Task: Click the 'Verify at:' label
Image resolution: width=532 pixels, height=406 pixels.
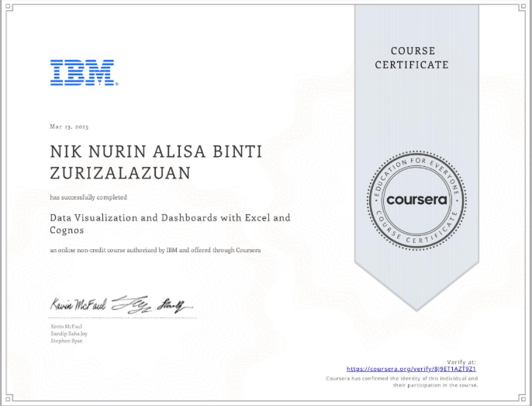Action: tap(461, 363)
